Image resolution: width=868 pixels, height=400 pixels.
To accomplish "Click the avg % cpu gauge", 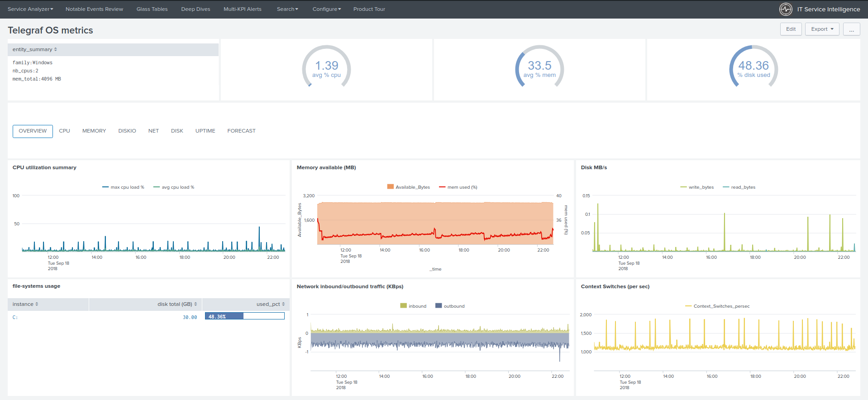I will click(326, 67).
